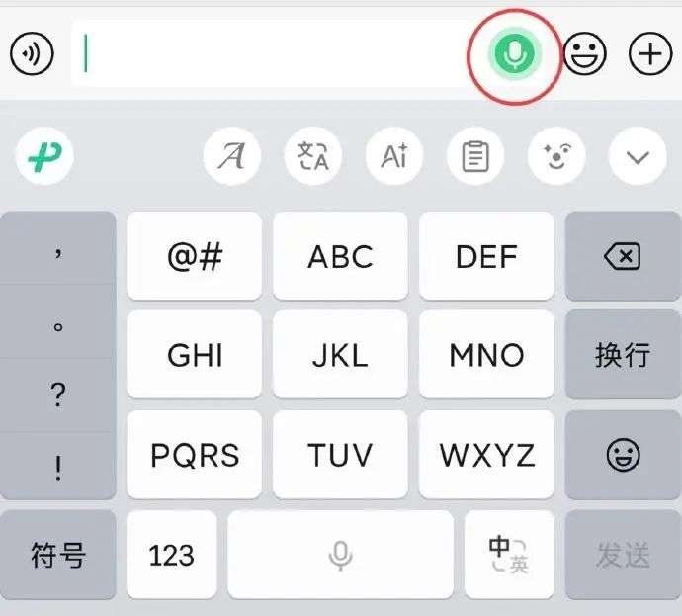Tap the green microphone voice input icon
Screen dimensions: 682x616
(x=515, y=54)
